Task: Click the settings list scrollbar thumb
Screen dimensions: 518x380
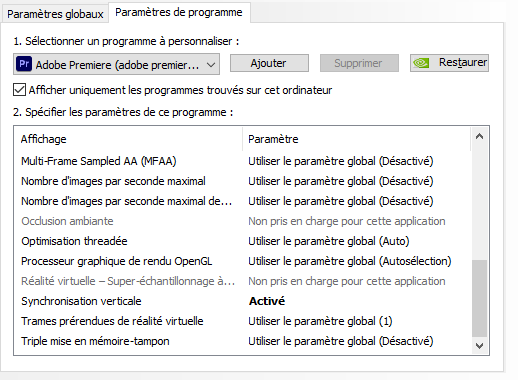Action: click(479, 298)
